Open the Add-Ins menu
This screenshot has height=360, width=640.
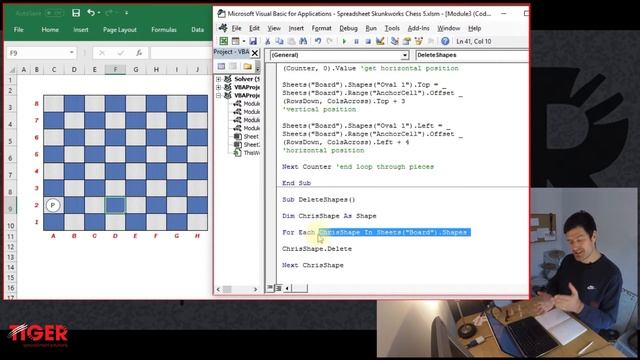click(418, 28)
